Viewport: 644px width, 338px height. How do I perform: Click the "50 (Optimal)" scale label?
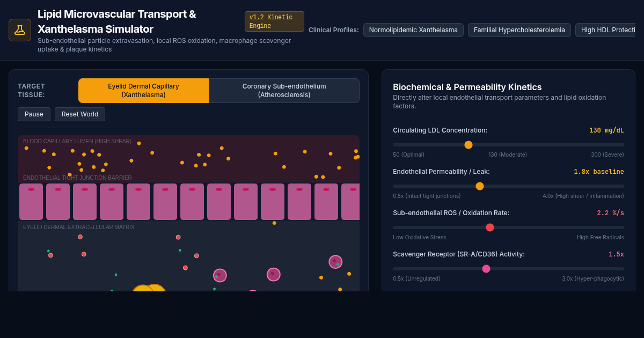[408, 155]
